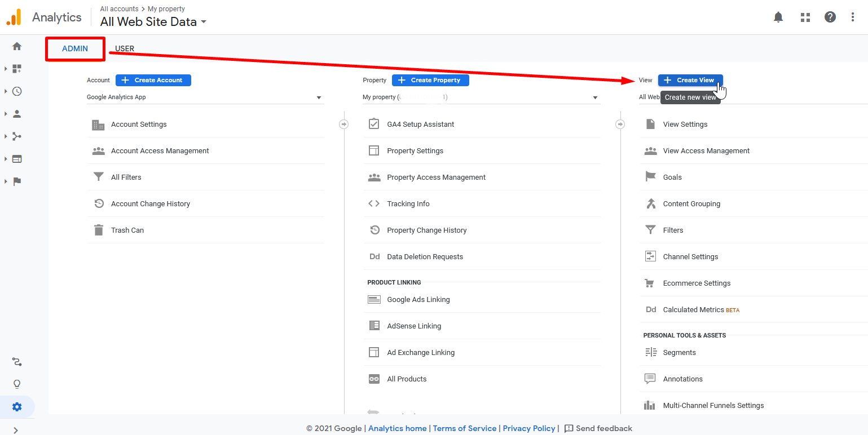Open the Help question mark icon
The width and height of the screenshot is (868, 435).
point(830,17)
